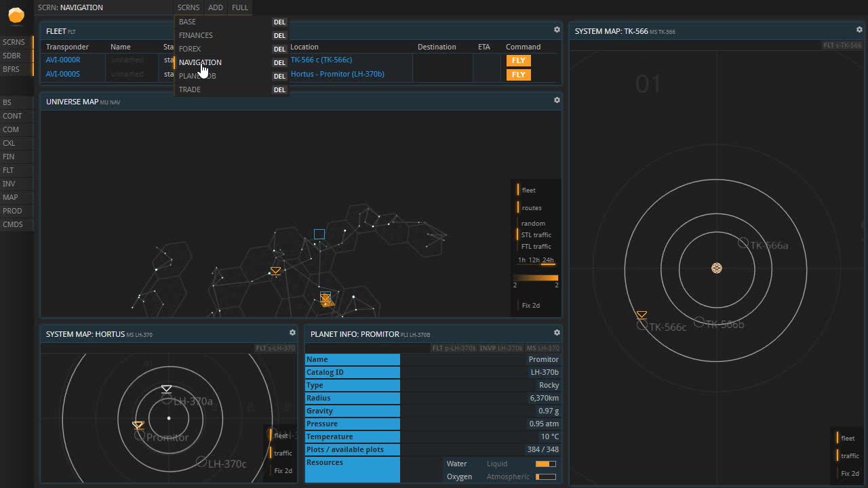Click the ship marker above LH-370a

166,389
